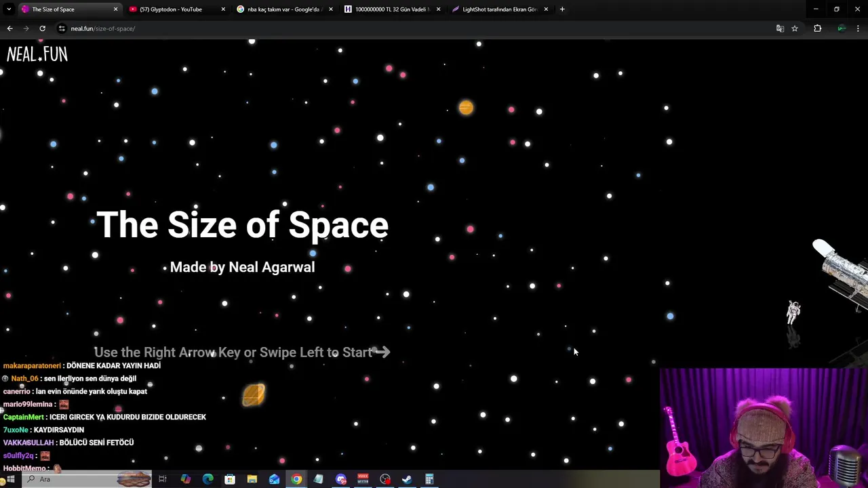
Task: Click the NEAL.FUN logo
Action: click(x=37, y=54)
